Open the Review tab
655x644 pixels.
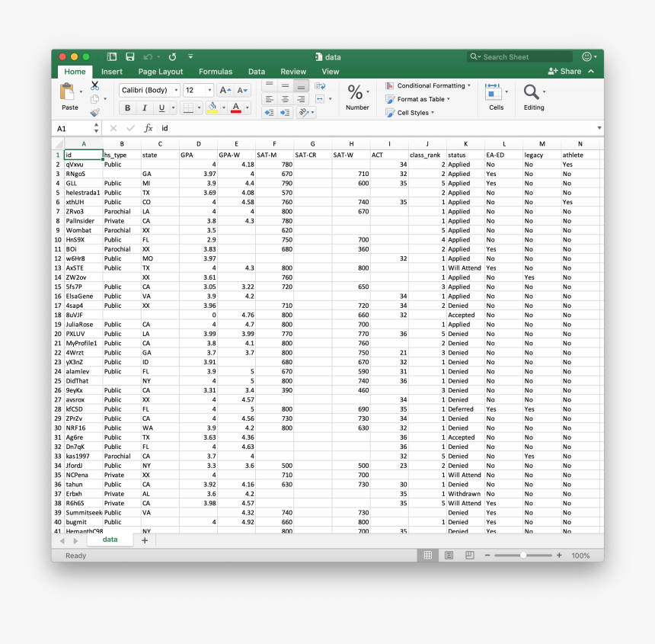[293, 72]
